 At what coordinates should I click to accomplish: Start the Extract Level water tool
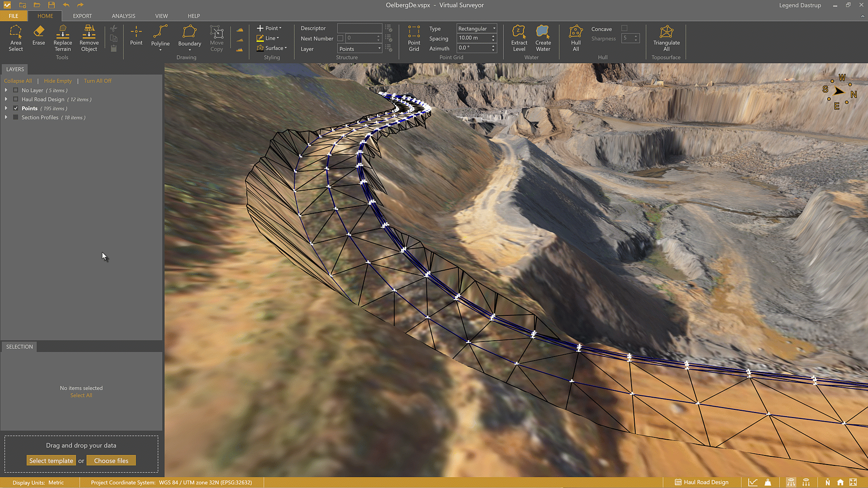[x=519, y=38]
